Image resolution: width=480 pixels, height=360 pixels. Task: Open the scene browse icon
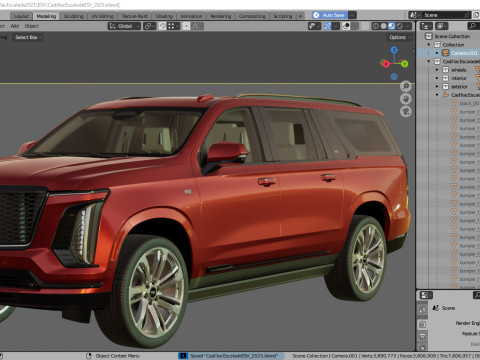[x=414, y=15]
